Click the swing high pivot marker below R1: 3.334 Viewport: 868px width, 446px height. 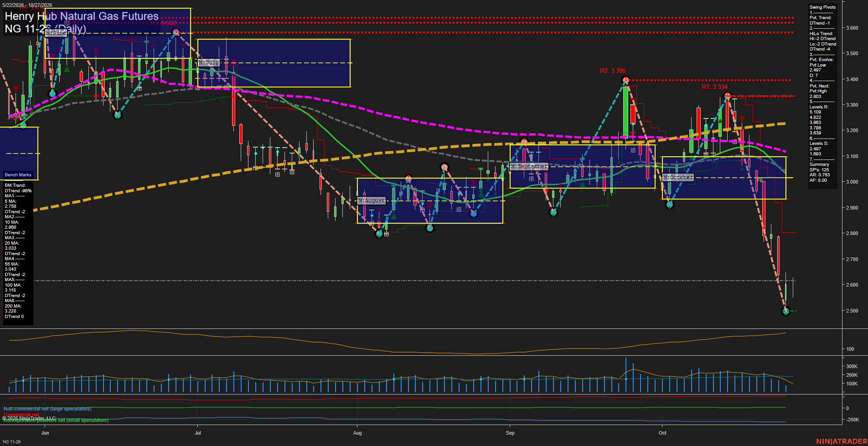point(728,96)
